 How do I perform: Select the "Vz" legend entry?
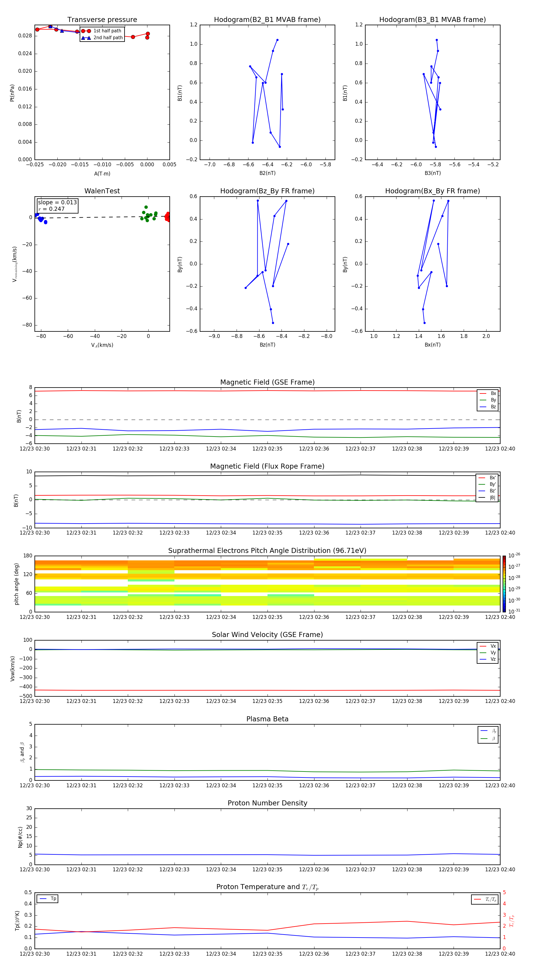[x=488, y=659]
